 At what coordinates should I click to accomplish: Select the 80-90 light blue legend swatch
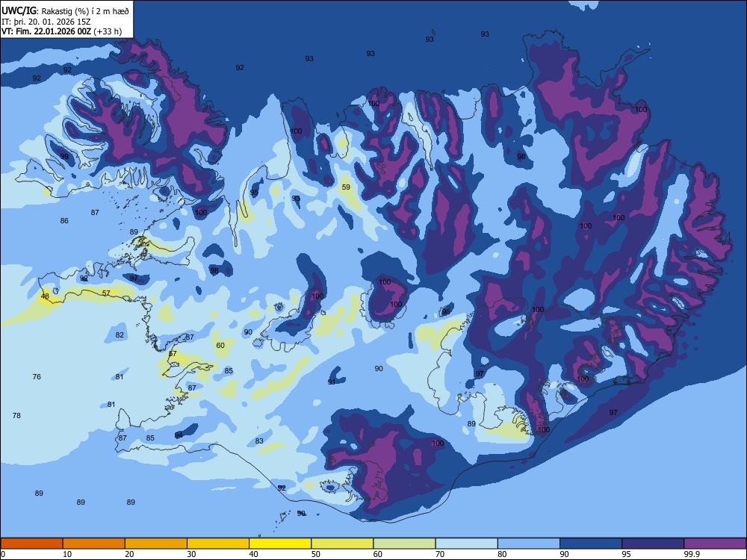[528, 544]
